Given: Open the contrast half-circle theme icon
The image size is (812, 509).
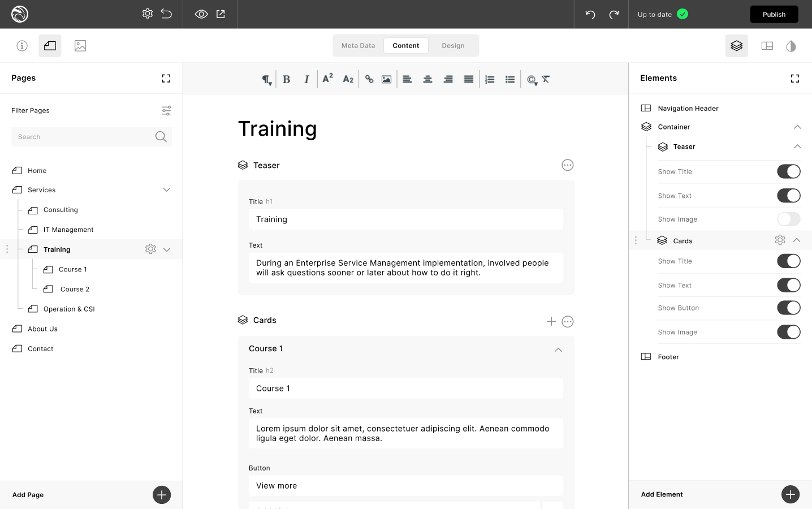Looking at the screenshot, I should (791, 46).
